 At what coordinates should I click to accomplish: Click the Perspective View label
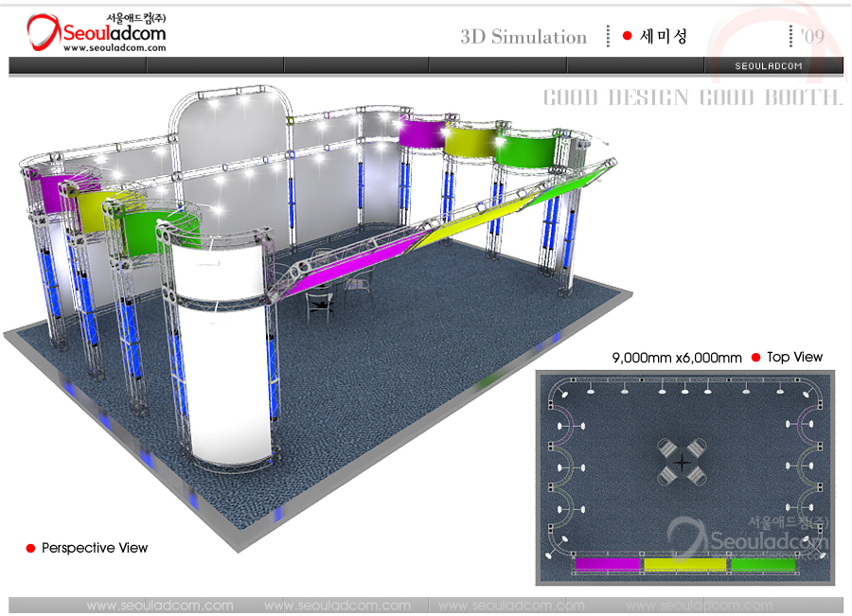pos(95,548)
